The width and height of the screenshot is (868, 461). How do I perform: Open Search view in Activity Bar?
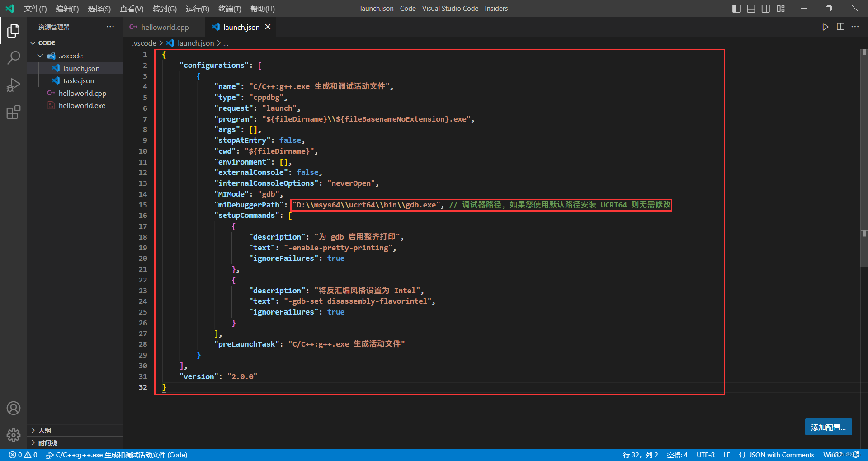[14, 57]
